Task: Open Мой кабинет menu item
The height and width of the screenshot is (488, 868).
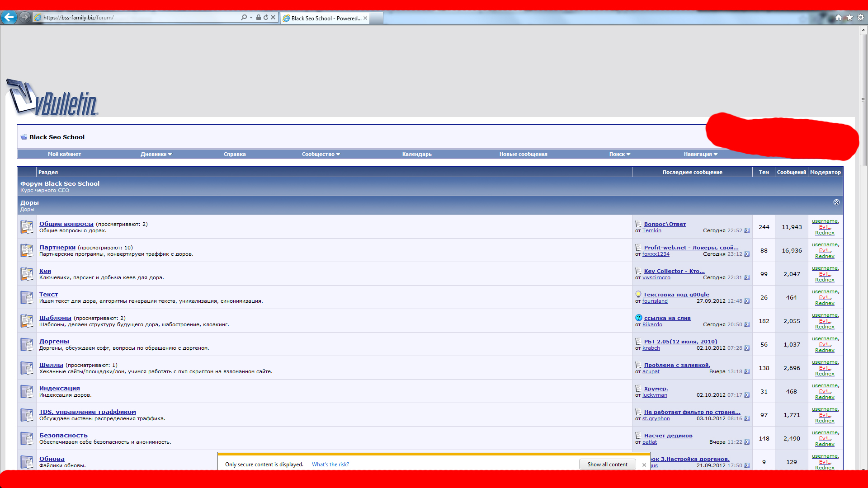Action: click(x=65, y=154)
